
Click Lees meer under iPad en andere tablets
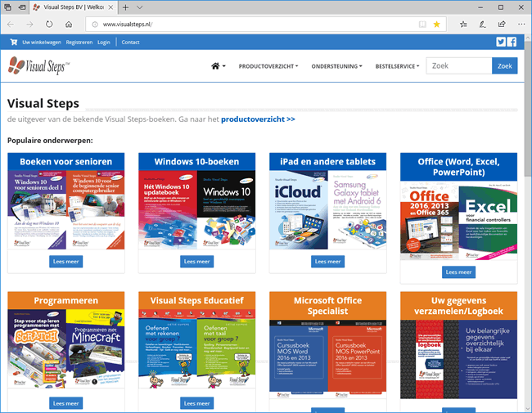[x=327, y=262]
